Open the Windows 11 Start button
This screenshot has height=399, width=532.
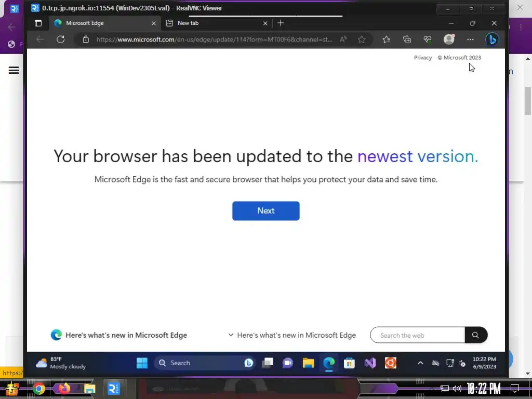coord(142,363)
